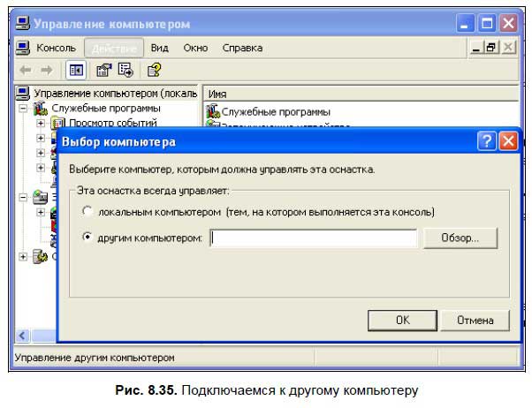Expand the Просмотр событий tree node
Image resolution: width=532 pixels, height=408 pixels.
pyautogui.click(x=40, y=124)
